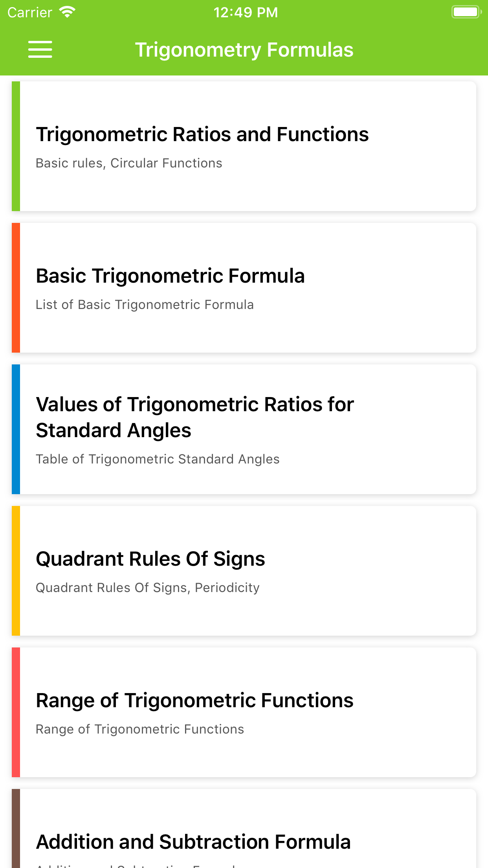
Task: Tap subtitle 'Quadrant Rules Of Signs, Periodicity'
Action: 148,588
